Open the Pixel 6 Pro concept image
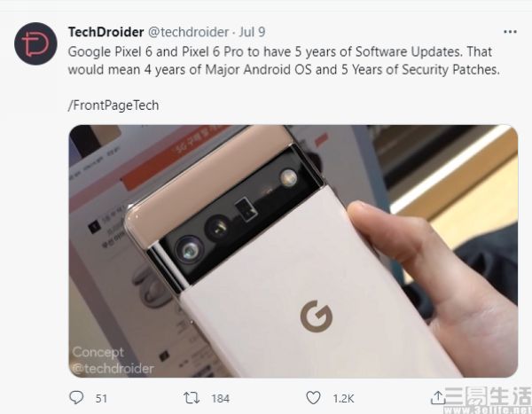 pos(293,251)
